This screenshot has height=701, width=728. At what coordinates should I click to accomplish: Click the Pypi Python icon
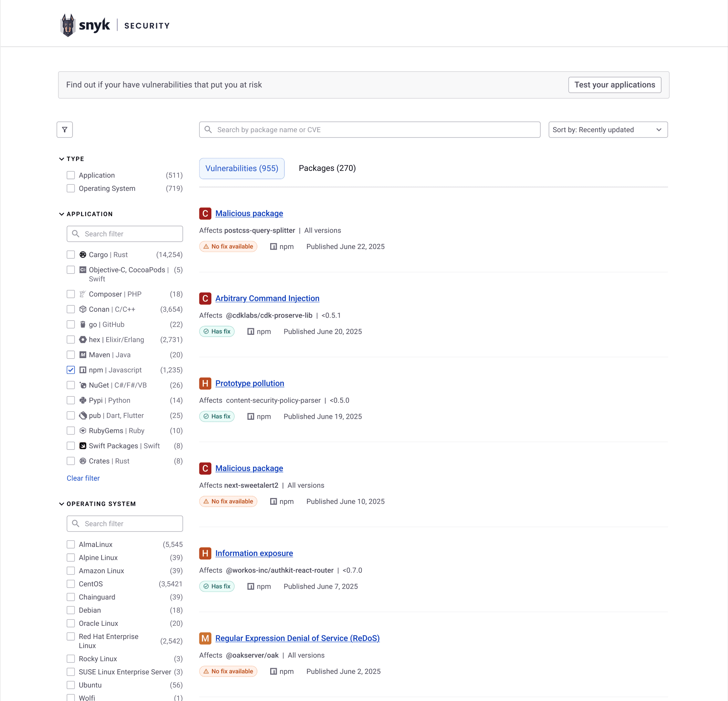click(83, 400)
